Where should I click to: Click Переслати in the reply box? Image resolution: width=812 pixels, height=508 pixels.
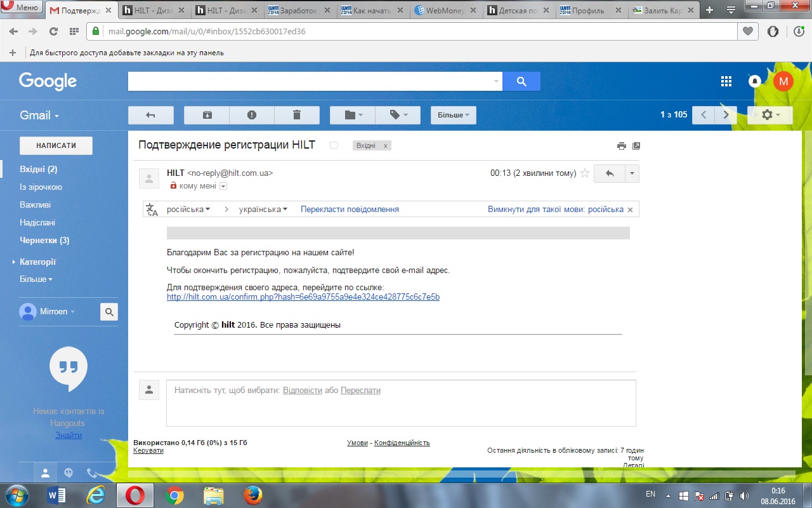360,391
